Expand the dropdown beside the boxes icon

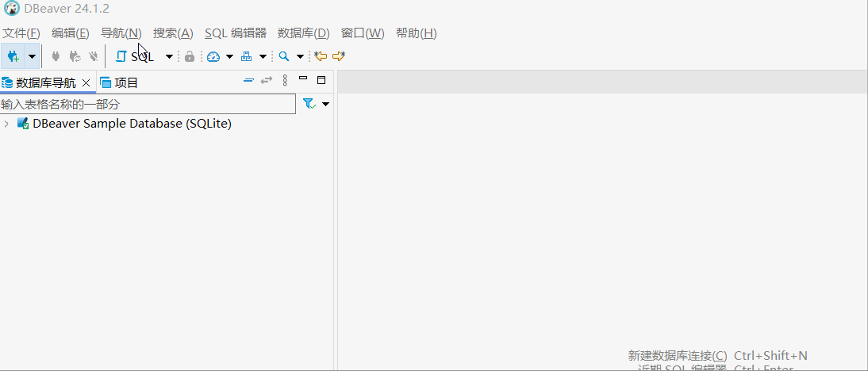pos(263,56)
